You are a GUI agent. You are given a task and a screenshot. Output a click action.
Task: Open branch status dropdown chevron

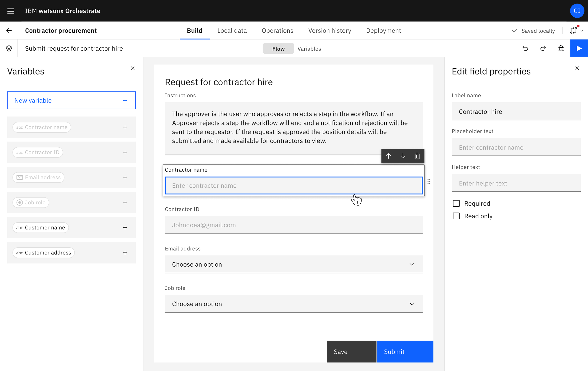pyautogui.click(x=582, y=31)
